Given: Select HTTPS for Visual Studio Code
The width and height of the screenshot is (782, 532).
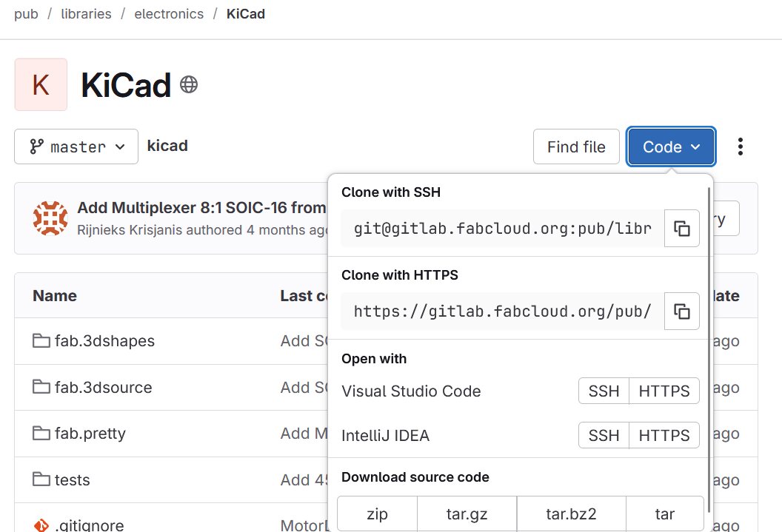Looking at the screenshot, I should 664,391.
